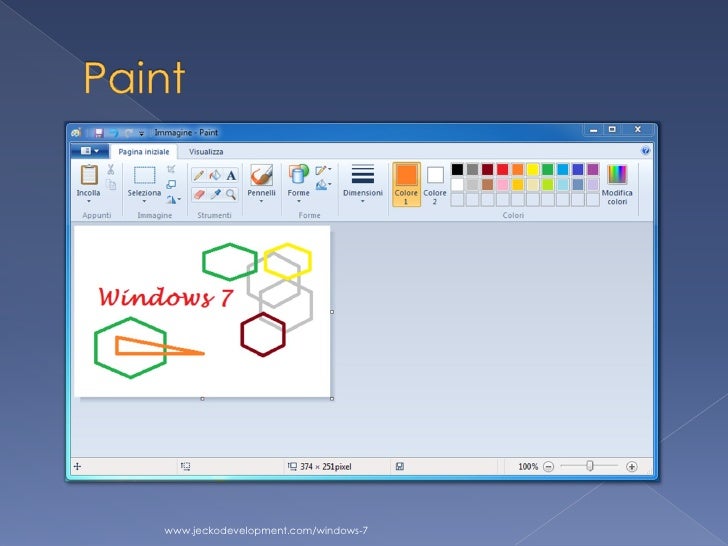Click the Dimensioni line thickness icon
Screen dimensions: 728x546
[363, 175]
